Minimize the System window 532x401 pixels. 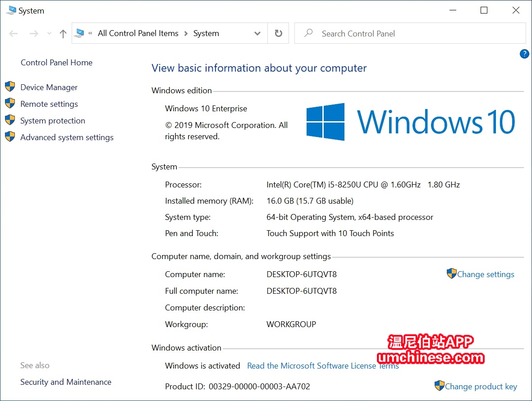click(453, 10)
